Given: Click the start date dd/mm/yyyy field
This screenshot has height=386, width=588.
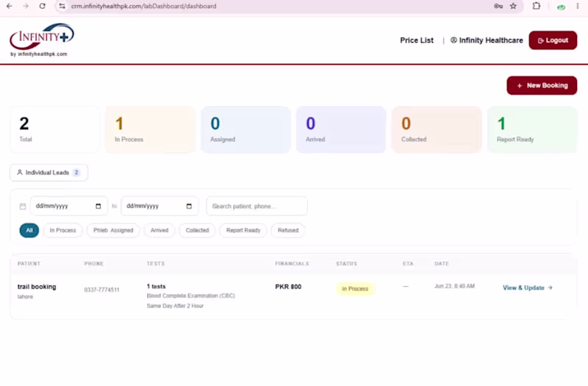Looking at the screenshot, I should 68,206.
